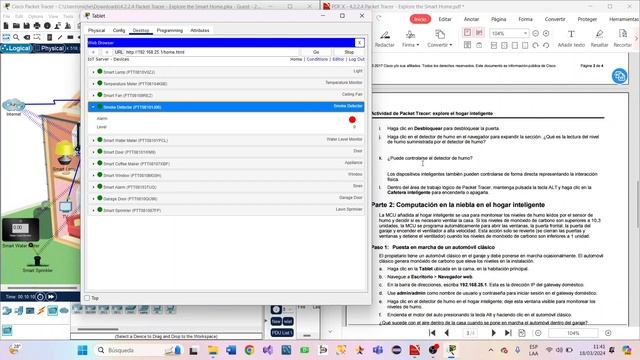640x360 pixels.
Task: Switch to the Attributes tab
Action: click(200, 31)
